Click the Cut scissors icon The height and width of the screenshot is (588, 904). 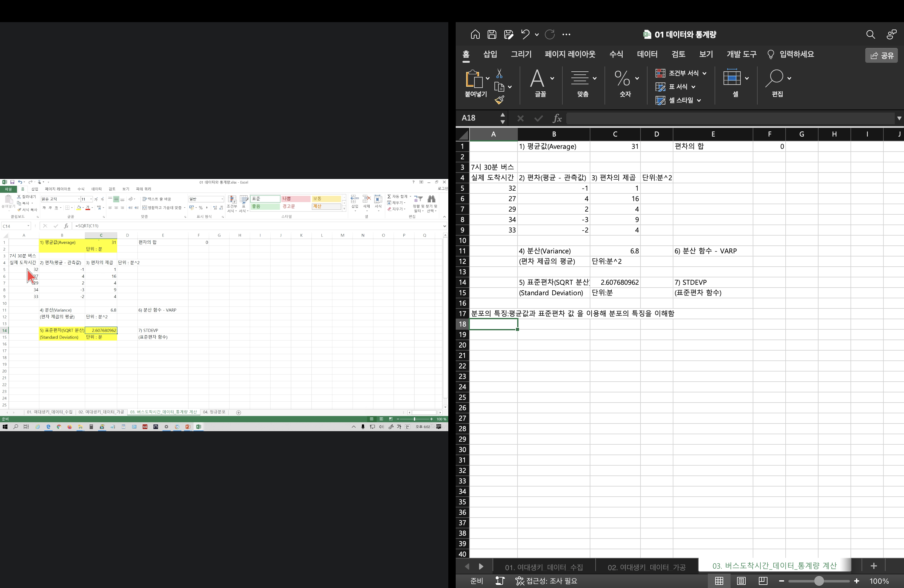coord(499,73)
